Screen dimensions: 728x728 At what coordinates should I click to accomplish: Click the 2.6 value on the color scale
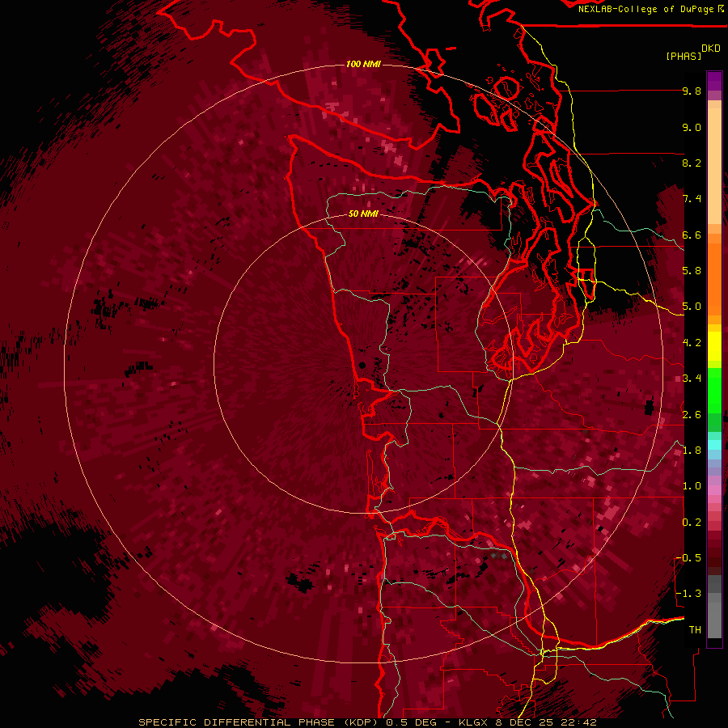pos(692,415)
